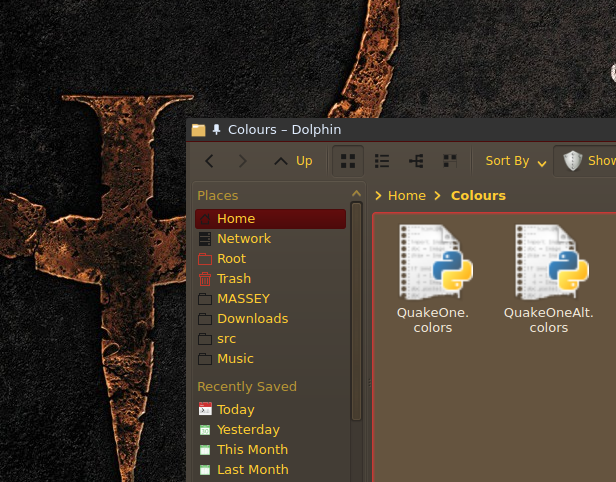Image resolution: width=616 pixels, height=482 pixels.
Task: Click the red Trash can icon
Action: click(205, 279)
